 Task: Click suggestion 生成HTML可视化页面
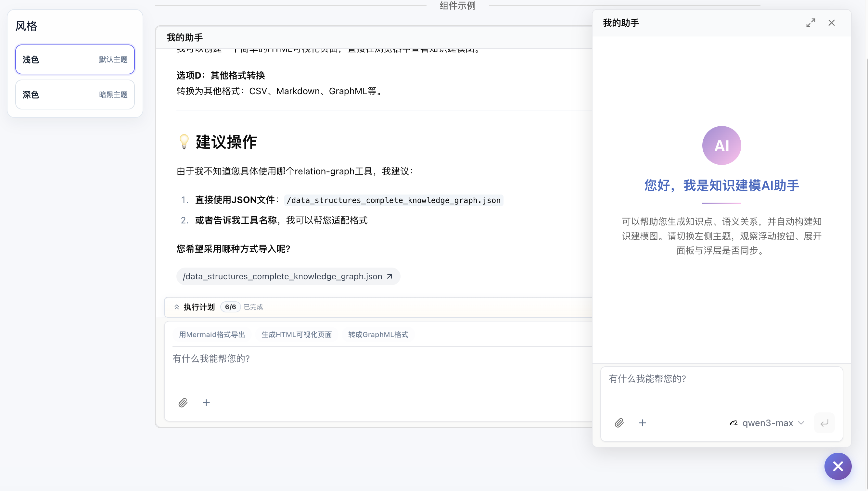coord(297,334)
